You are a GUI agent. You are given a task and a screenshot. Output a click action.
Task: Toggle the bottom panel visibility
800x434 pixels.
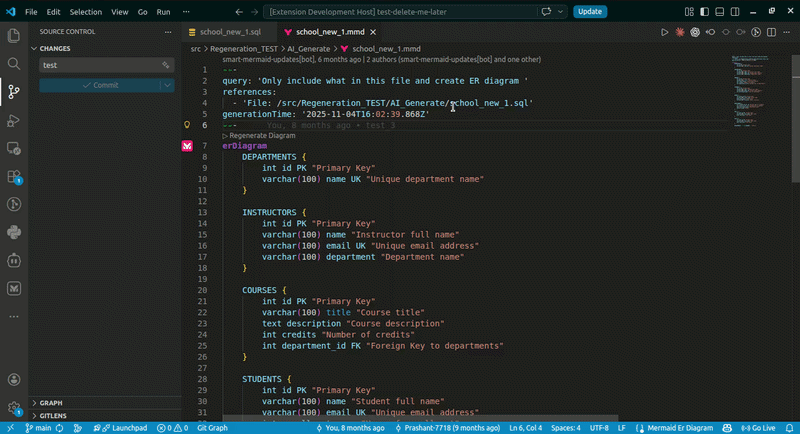719,12
